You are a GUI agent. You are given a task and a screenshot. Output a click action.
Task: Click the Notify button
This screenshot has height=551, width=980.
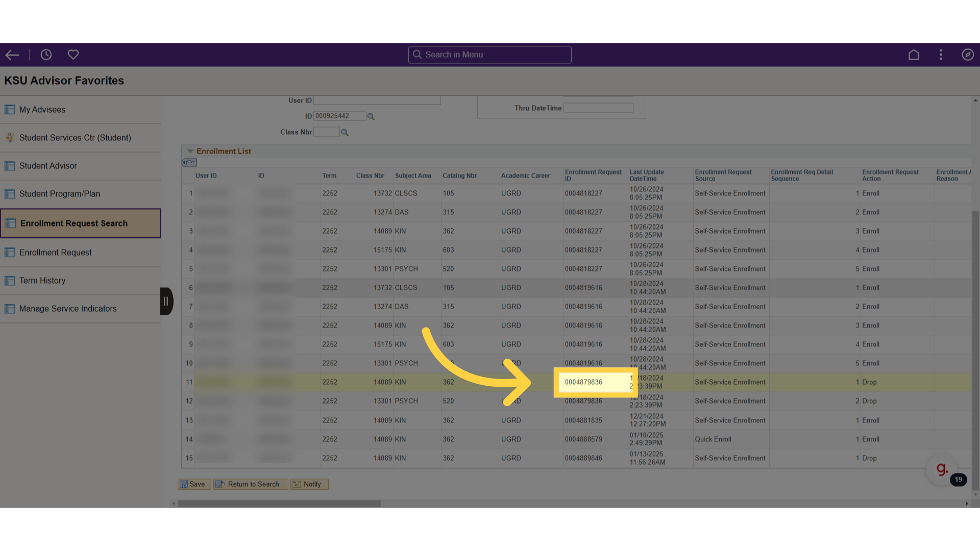click(309, 485)
